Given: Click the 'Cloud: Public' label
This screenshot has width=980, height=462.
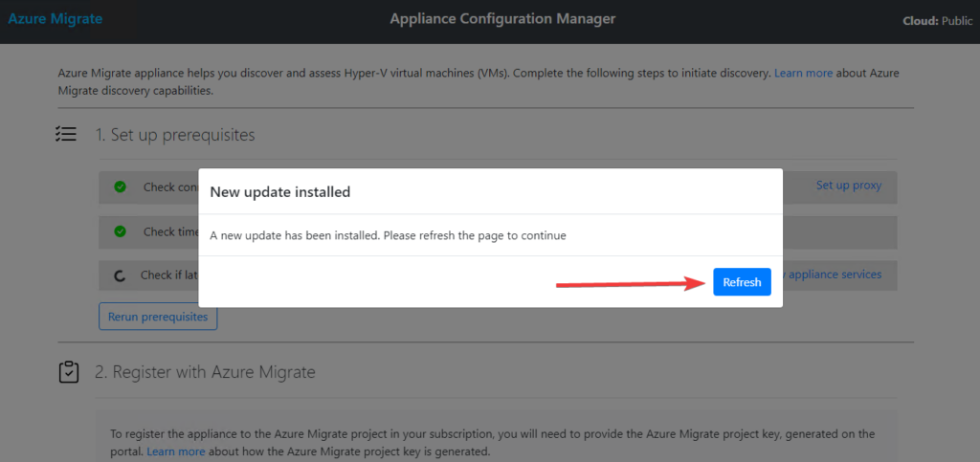Looking at the screenshot, I should tap(938, 21).
